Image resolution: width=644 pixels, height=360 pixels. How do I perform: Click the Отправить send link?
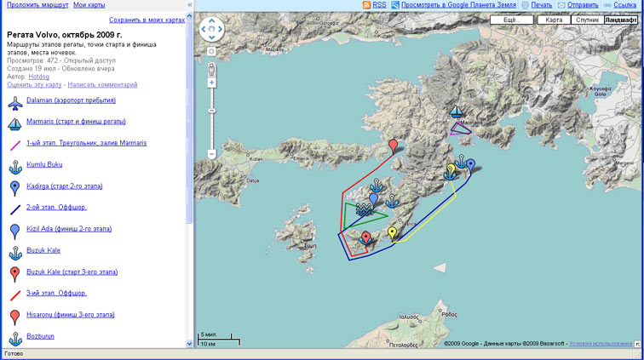coord(583,5)
